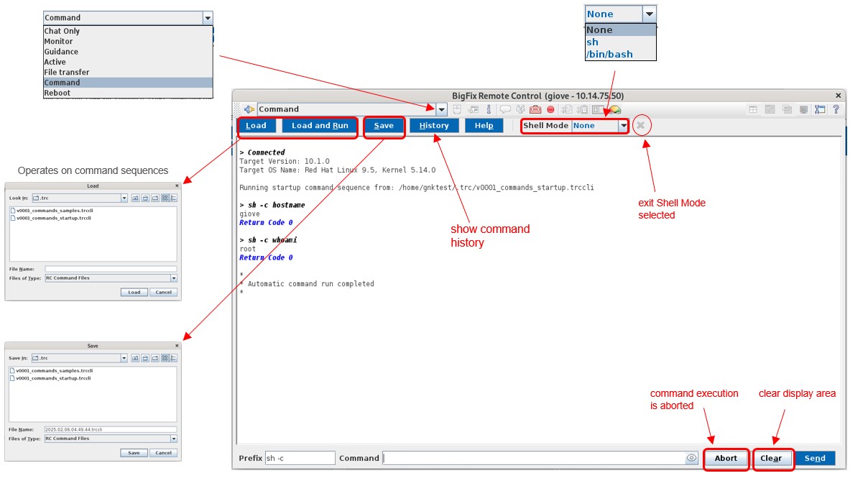Select v0001_commands_startup.trccli in Save dialog

click(x=50, y=377)
